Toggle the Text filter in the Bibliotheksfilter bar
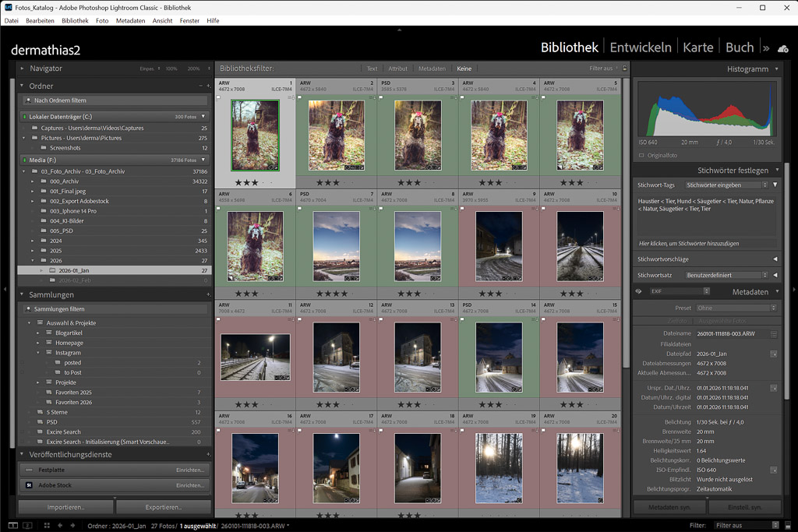 372,69
